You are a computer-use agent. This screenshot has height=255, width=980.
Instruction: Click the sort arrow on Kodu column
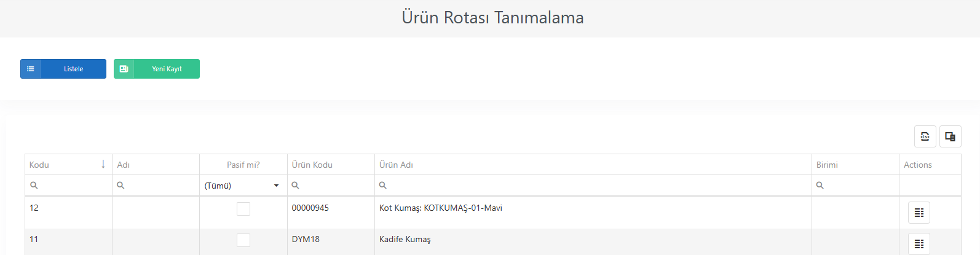103,164
